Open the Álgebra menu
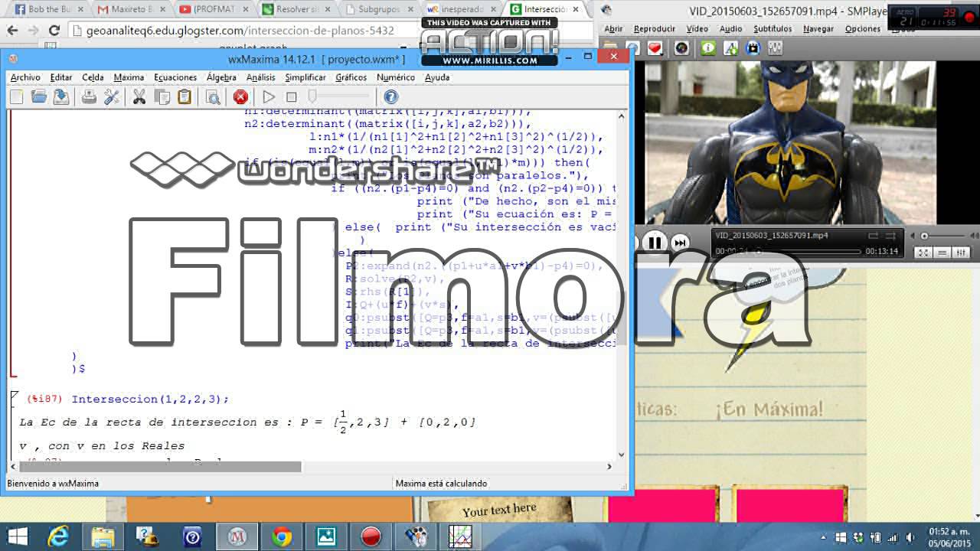This screenshot has width=980, height=551. click(221, 77)
